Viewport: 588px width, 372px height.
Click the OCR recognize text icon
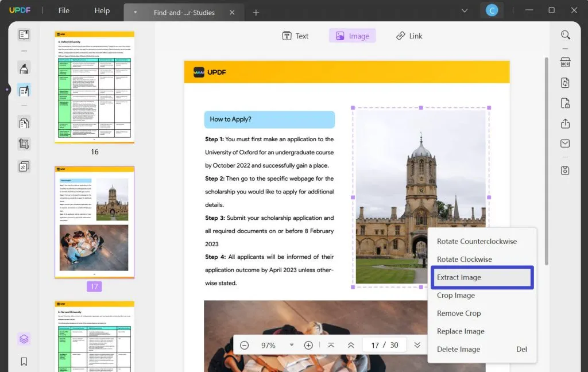coord(565,63)
